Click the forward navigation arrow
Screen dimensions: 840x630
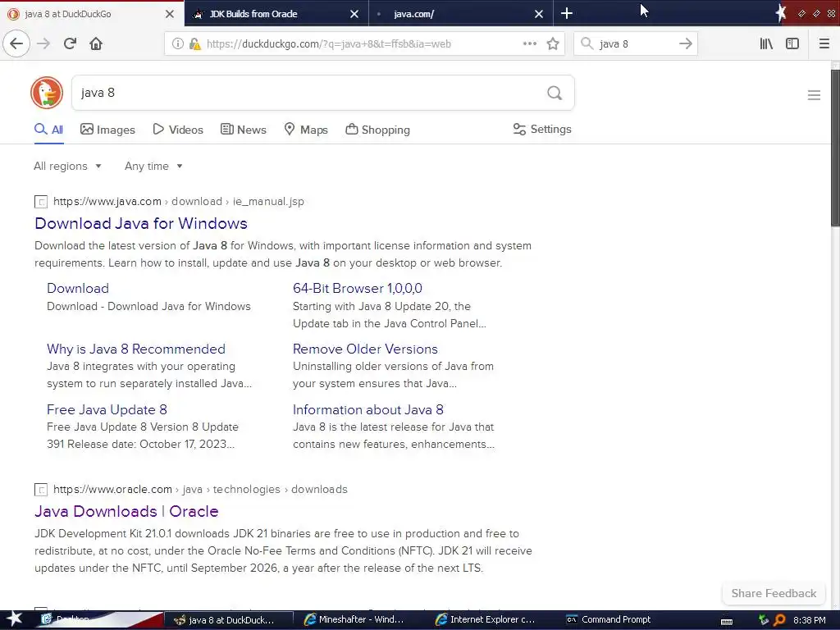click(x=44, y=43)
